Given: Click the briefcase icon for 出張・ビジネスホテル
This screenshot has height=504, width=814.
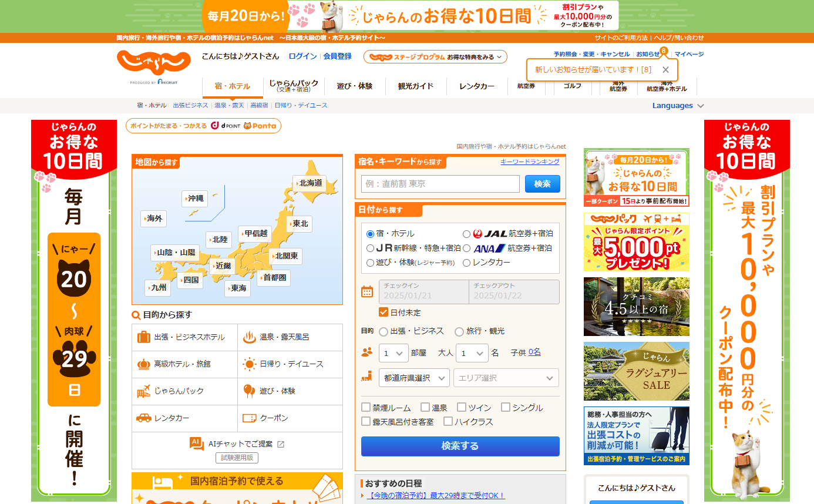Looking at the screenshot, I should coord(143,337).
